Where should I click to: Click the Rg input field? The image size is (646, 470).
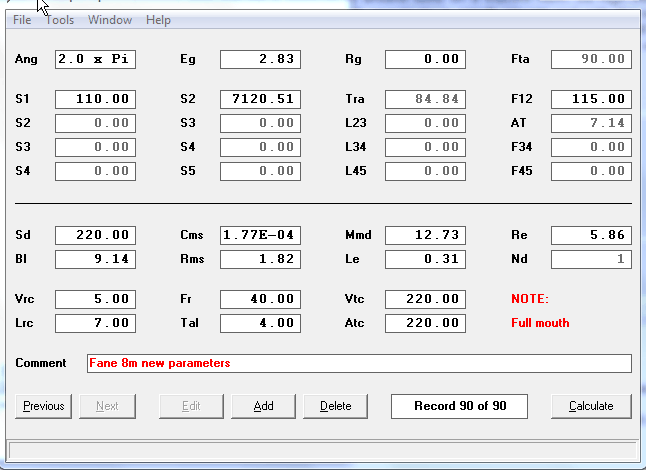point(426,59)
